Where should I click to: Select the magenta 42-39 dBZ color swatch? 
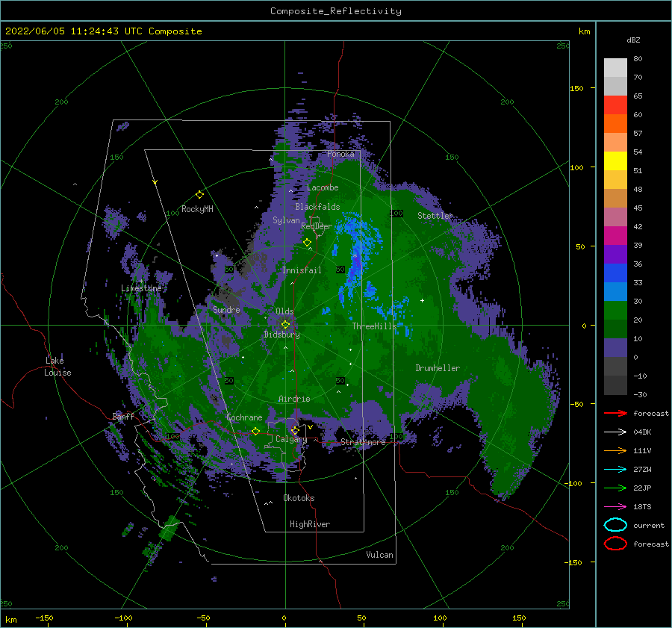[615, 236]
